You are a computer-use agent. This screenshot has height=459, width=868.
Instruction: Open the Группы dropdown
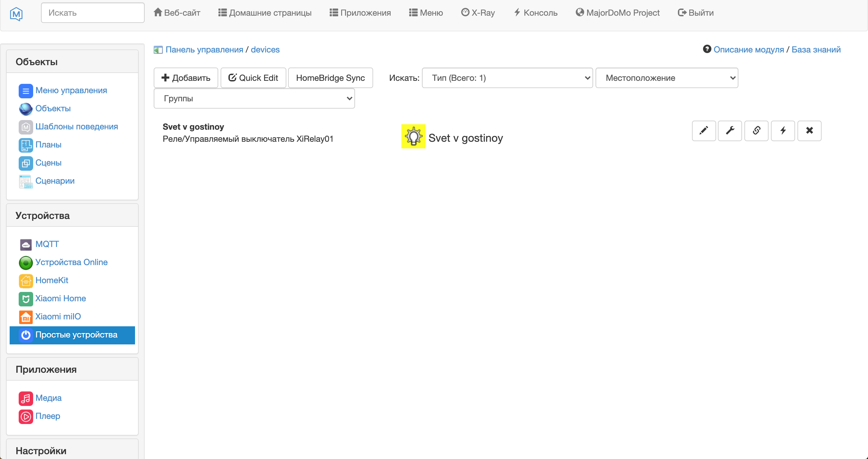[254, 98]
